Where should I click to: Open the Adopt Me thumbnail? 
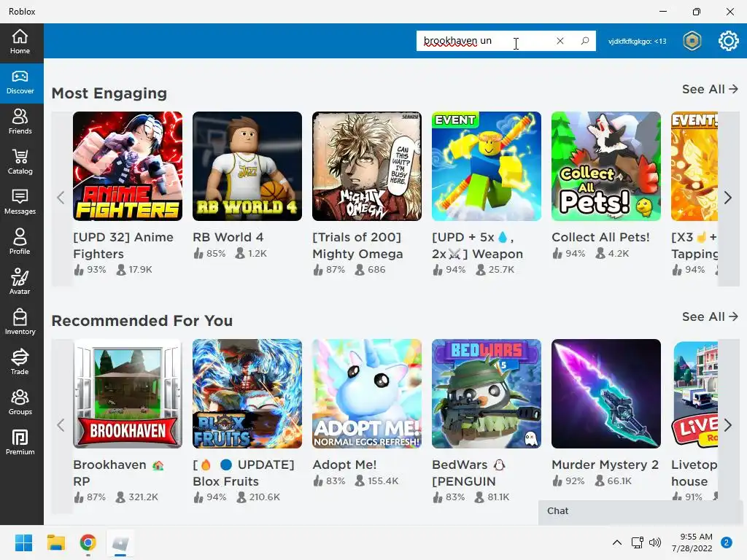click(x=367, y=394)
